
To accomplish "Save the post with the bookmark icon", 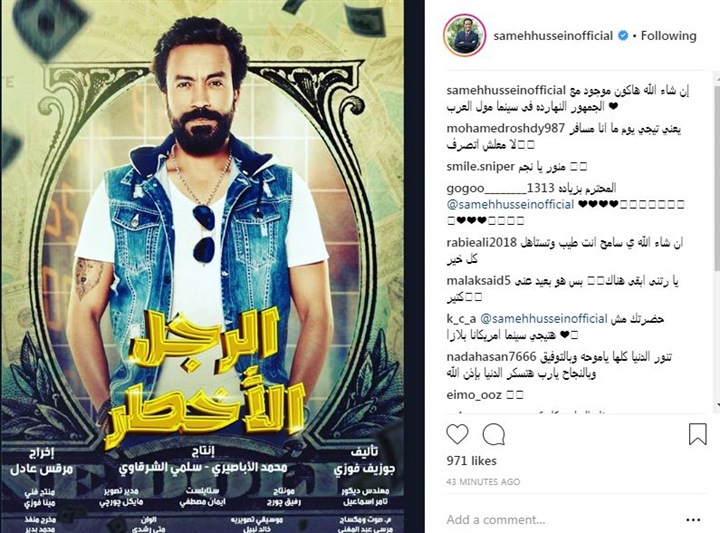I will click(x=698, y=434).
